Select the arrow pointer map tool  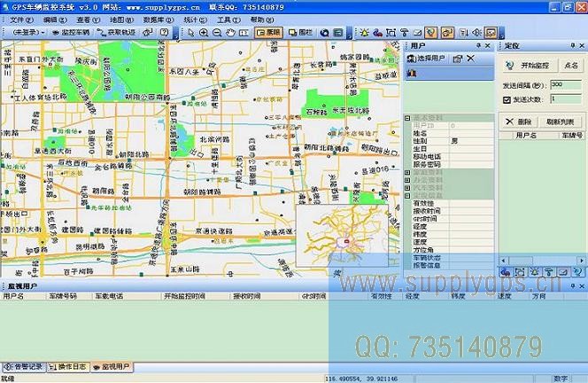coord(190,33)
